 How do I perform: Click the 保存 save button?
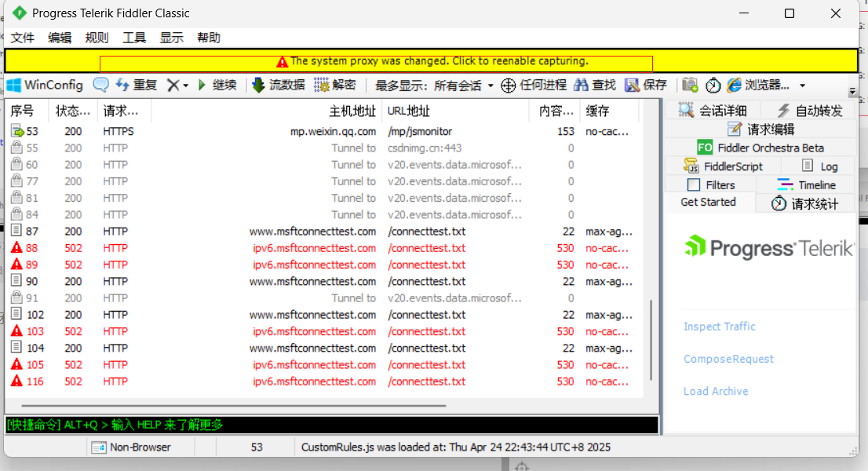pyautogui.click(x=646, y=86)
